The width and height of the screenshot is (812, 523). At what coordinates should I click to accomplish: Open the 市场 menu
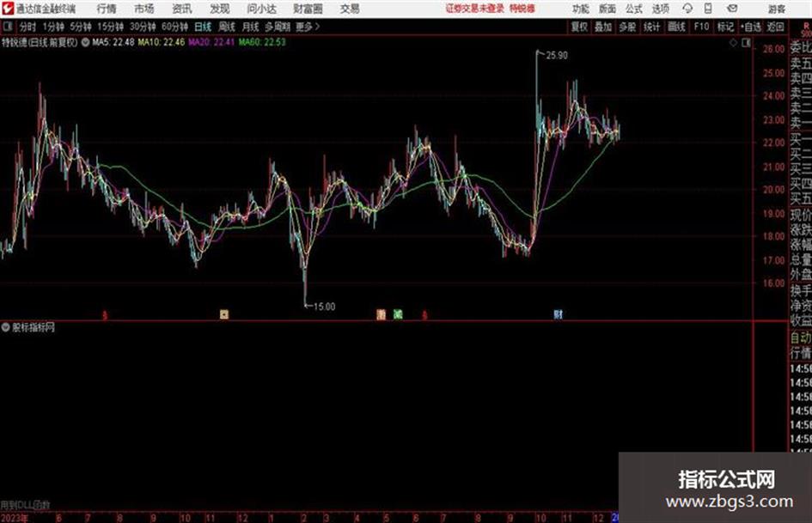tap(144, 9)
